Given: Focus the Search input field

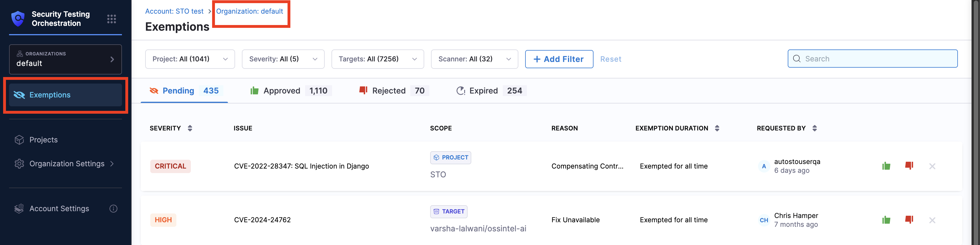Looking at the screenshot, I should [x=875, y=59].
